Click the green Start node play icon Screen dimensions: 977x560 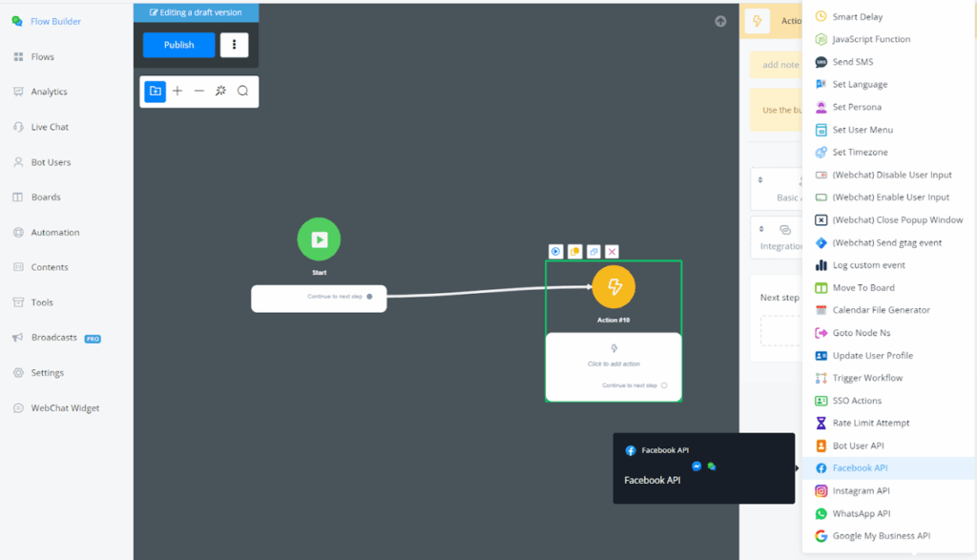(x=319, y=239)
